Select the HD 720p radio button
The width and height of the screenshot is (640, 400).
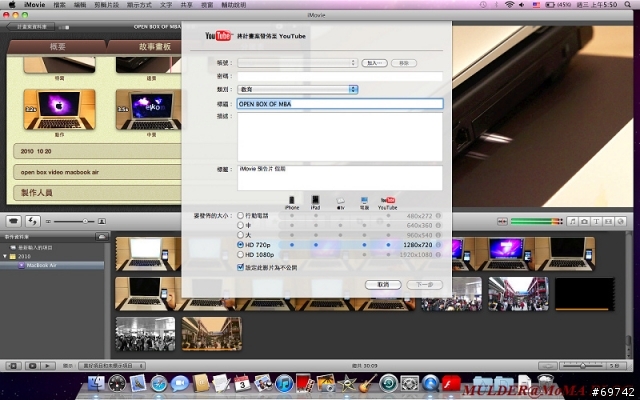click(x=240, y=245)
